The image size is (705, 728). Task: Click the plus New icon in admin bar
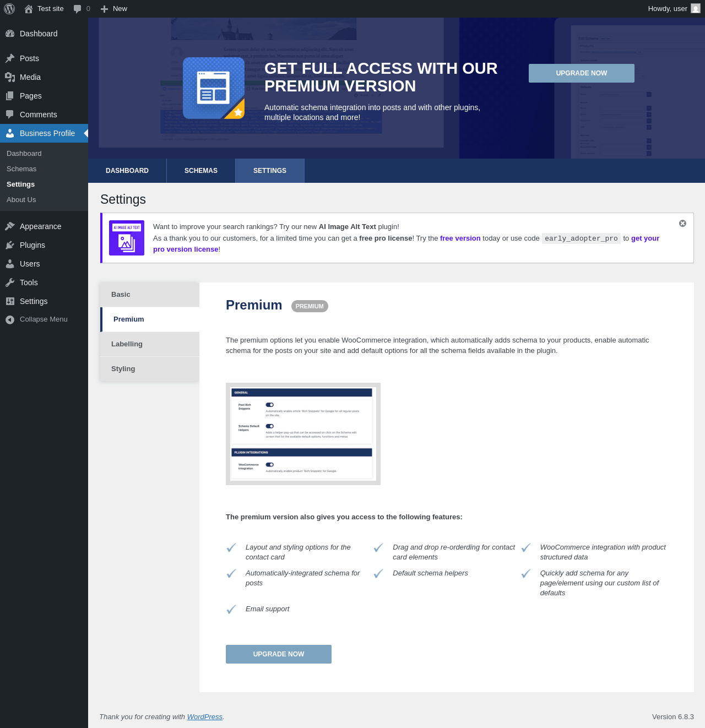[104, 9]
